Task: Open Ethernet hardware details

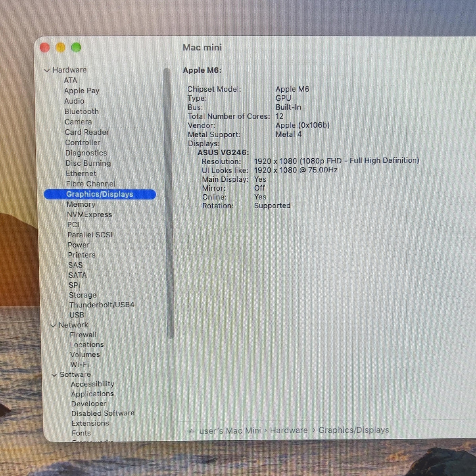Action: pos(81,173)
